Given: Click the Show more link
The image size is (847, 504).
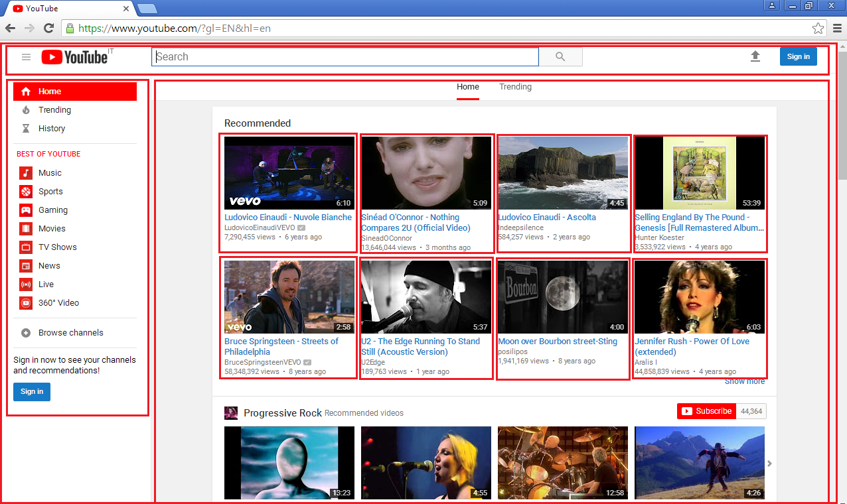Looking at the screenshot, I should (745, 381).
